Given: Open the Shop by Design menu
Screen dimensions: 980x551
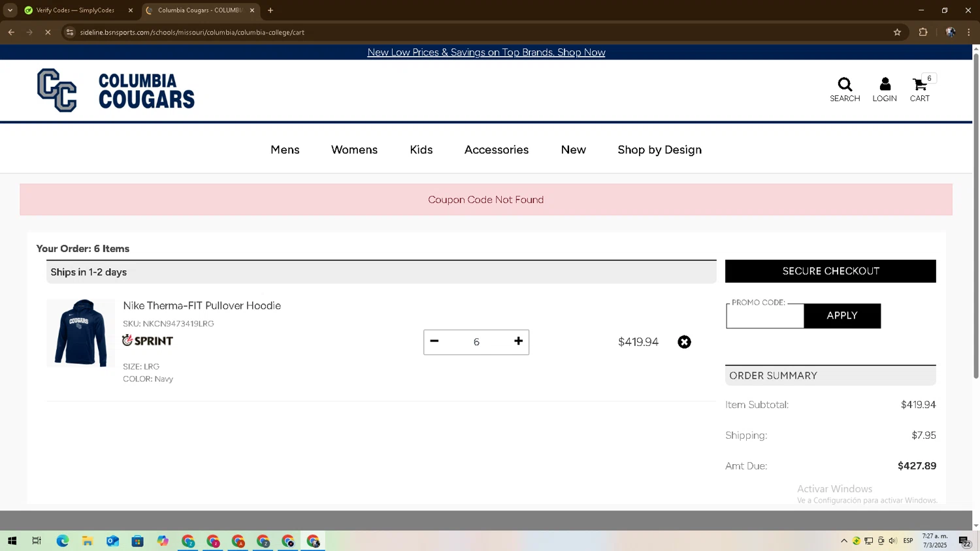Looking at the screenshot, I should pyautogui.click(x=660, y=150).
